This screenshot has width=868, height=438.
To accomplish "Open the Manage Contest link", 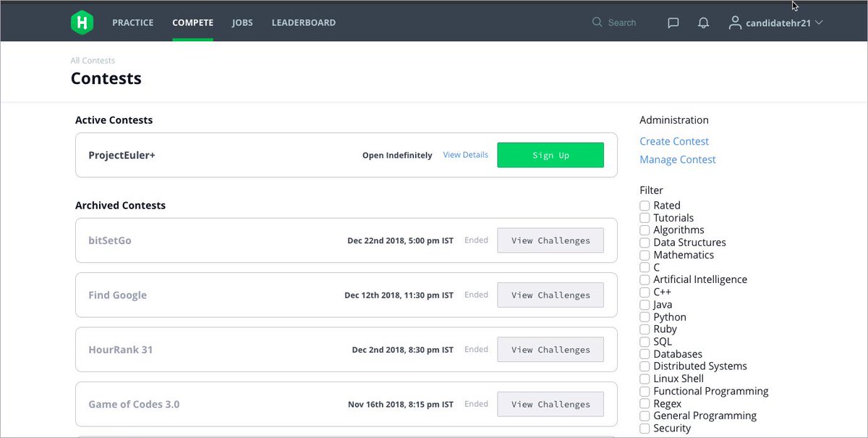I will 678,159.
